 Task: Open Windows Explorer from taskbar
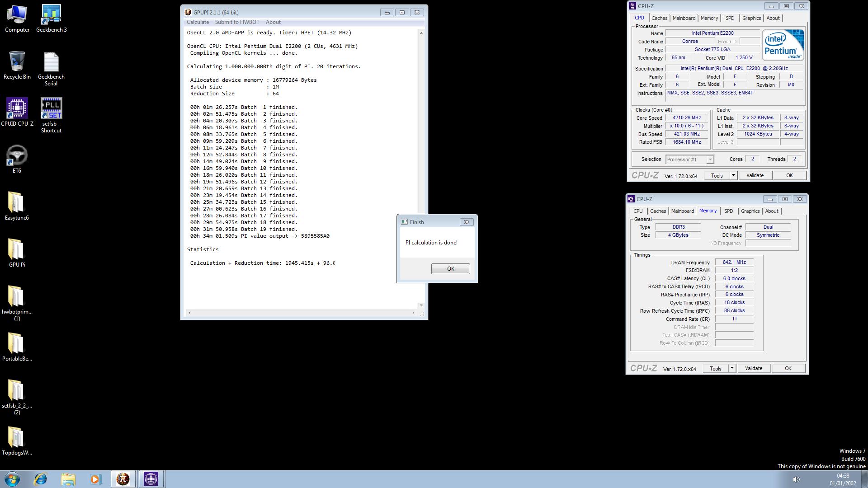(x=68, y=479)
